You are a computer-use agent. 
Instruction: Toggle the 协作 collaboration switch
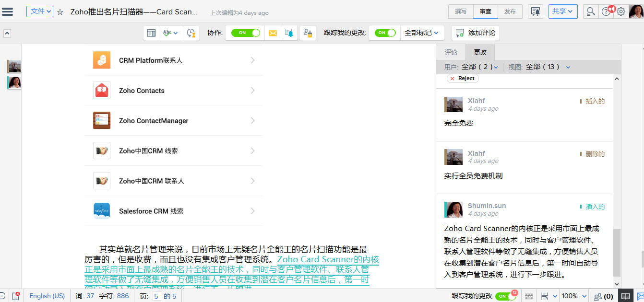point(245,33)
